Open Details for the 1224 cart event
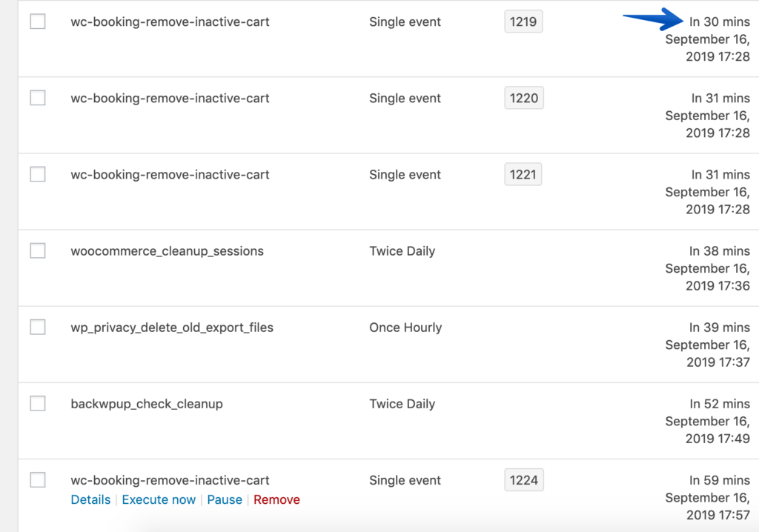The width and height of the screenshot is (759, 532). pyautogui.click(x=90, y=499)
